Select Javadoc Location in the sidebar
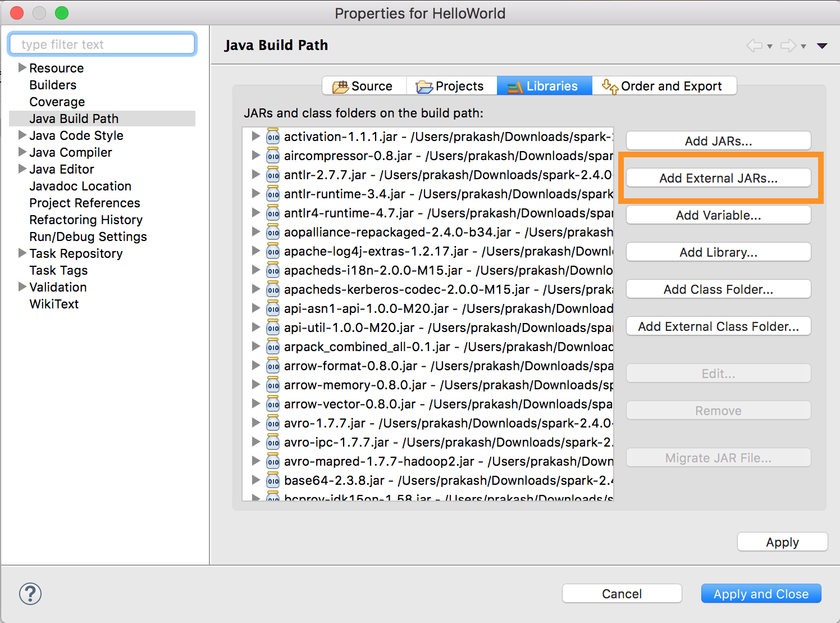The image size is (840, 623). click(x=80, y=186)
